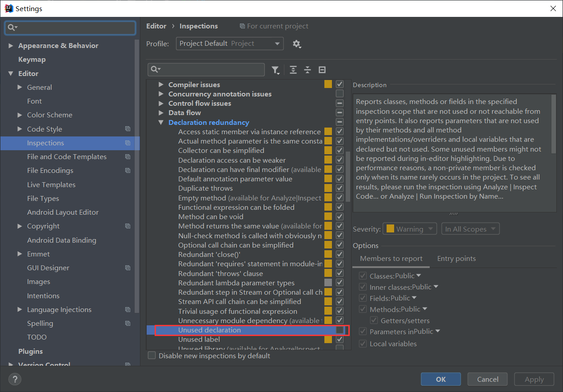Click the project-level icon beside Code Style
The image size is (563, 392).
tap(128, 129)
